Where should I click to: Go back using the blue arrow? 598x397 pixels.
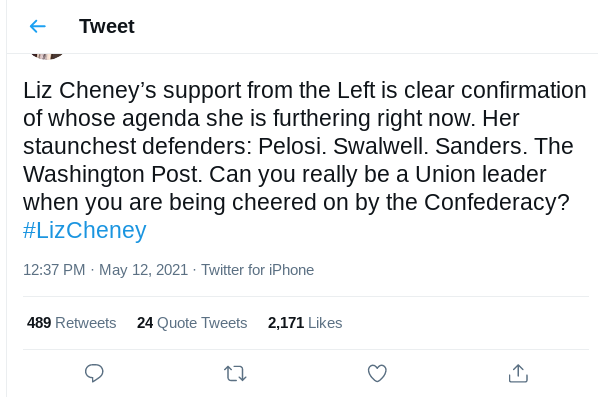coord(37,26)
